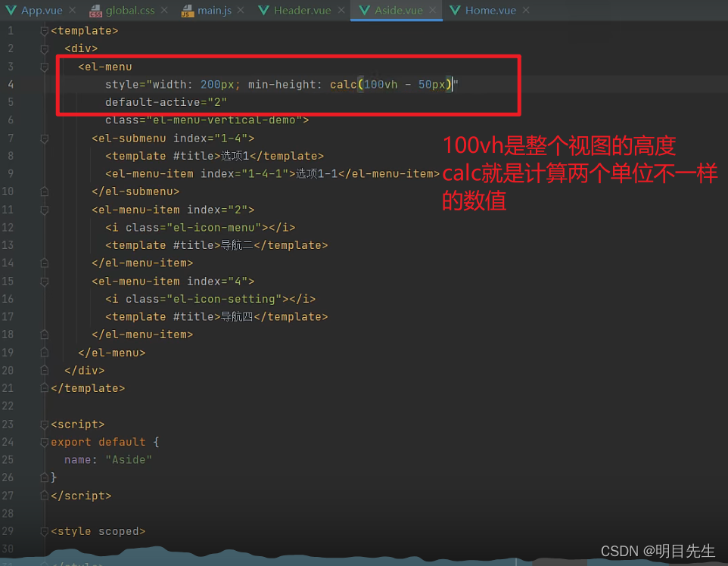Screen dimensions: 728x566
Task: Click the el-submenu index="1-4" tag
Action: point(173,138)
